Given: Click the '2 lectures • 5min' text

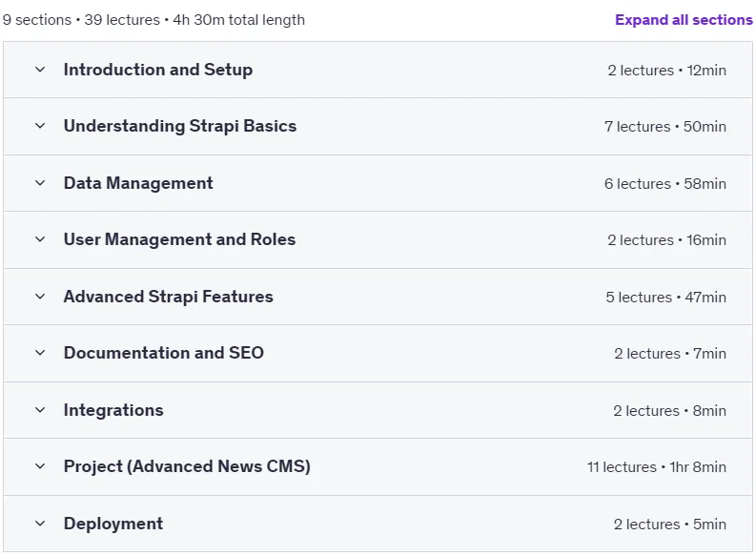Looking at the screenshot, I should coord(670,525).
